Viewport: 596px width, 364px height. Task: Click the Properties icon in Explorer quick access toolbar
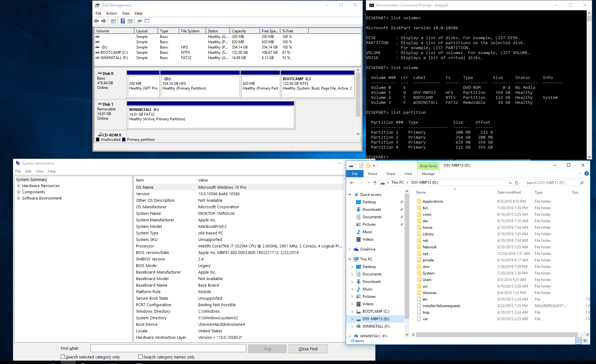(361, 165)
